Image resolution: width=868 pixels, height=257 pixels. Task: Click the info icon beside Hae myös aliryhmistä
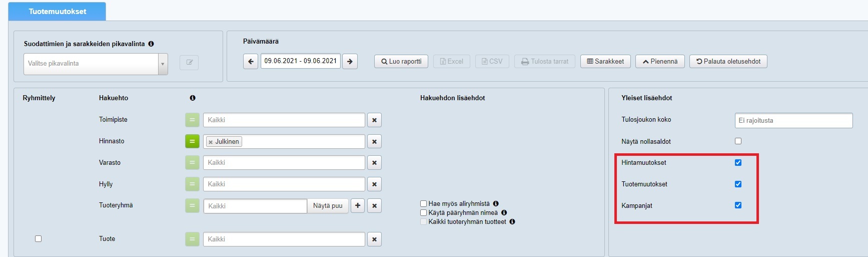(496, 204)
